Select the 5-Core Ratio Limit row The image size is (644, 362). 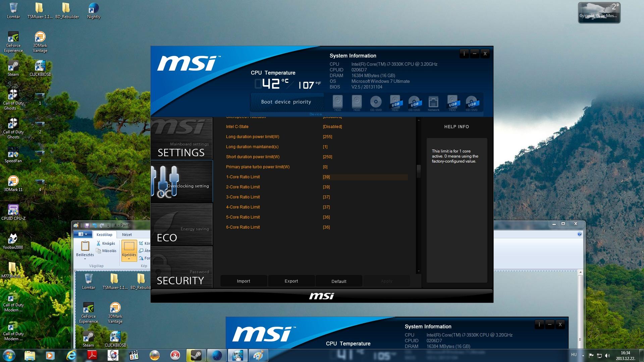click(x=317, y=217)
